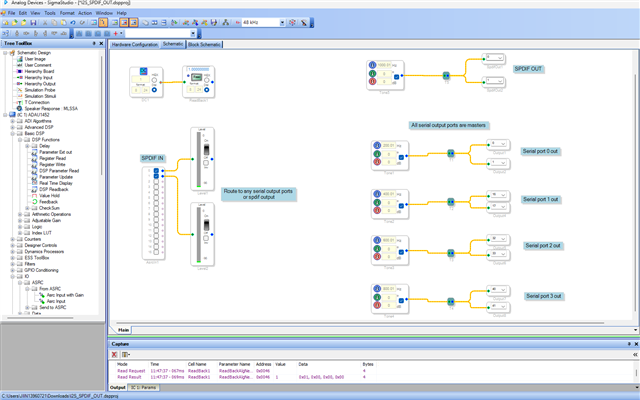640x400 pixels.
Task: Select the Dec radio button on ReadBack1
Action: coord(207,90)
